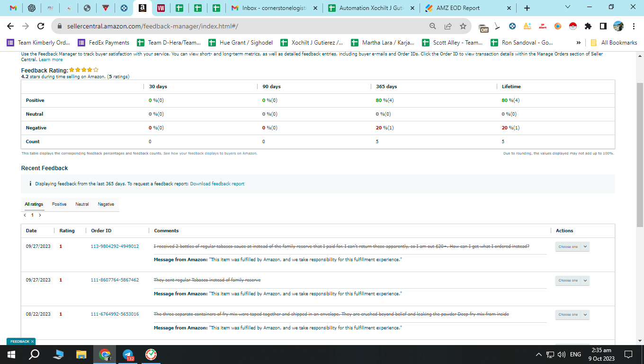Screen dimensions: 644x364
Task: Click the five-star Feedback Rating display
Action: (83, 70)
